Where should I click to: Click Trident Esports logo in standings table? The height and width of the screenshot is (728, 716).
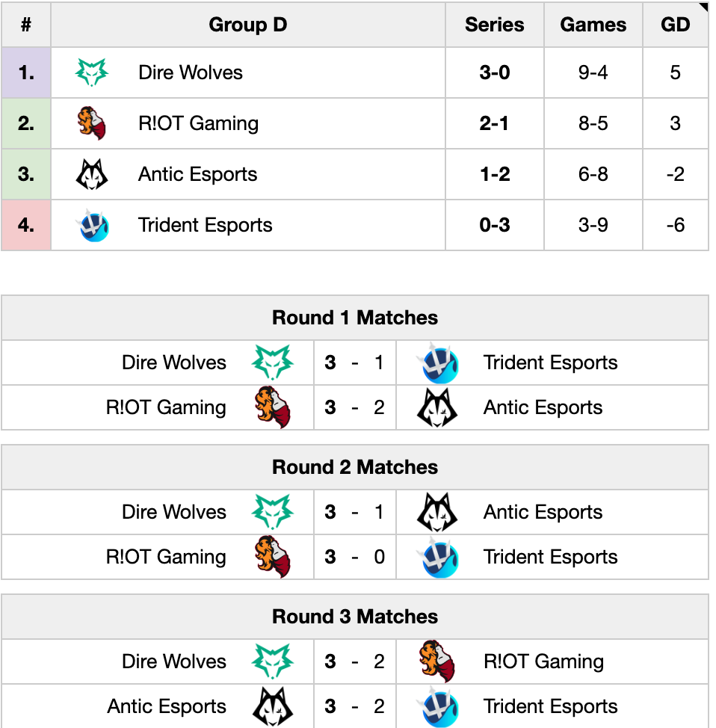point(93,225)
